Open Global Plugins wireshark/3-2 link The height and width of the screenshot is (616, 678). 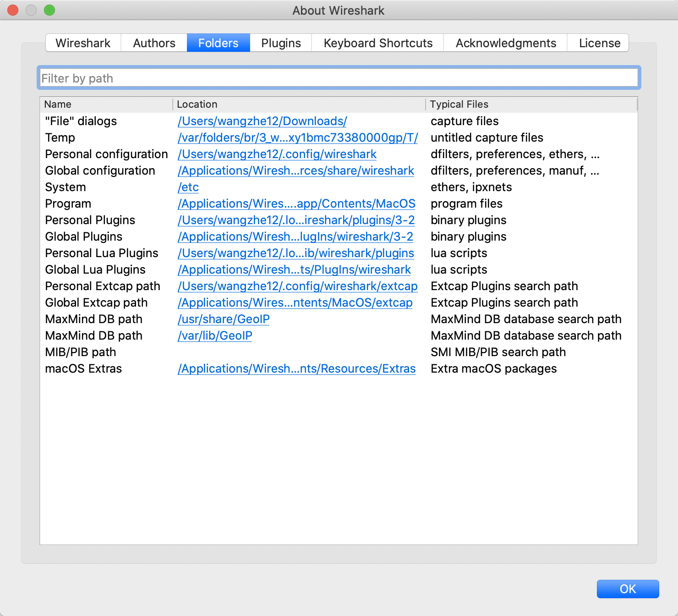[x=295, y=236]
